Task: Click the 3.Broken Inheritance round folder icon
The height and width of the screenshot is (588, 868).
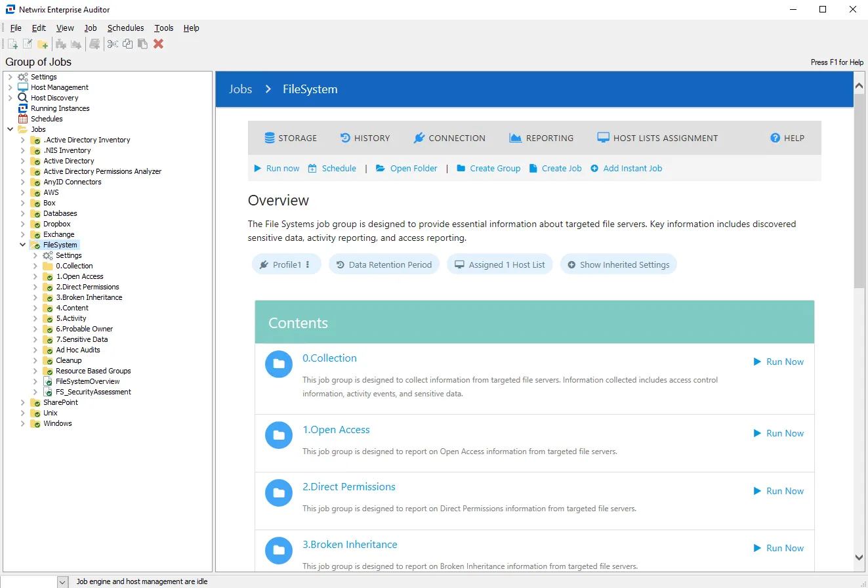Action: [x=279, y=550]
